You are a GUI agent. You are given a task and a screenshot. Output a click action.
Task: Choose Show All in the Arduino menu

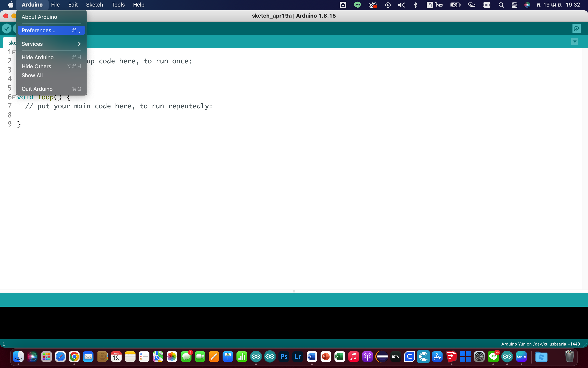[51, 75]
